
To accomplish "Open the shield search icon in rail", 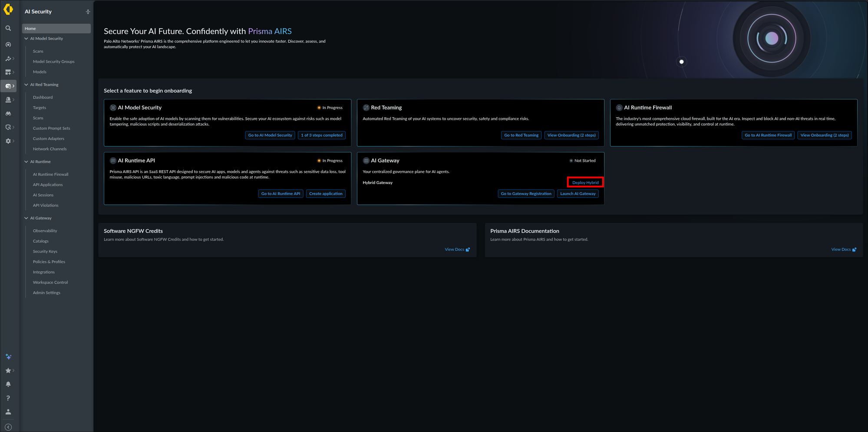I will point(8,127).
